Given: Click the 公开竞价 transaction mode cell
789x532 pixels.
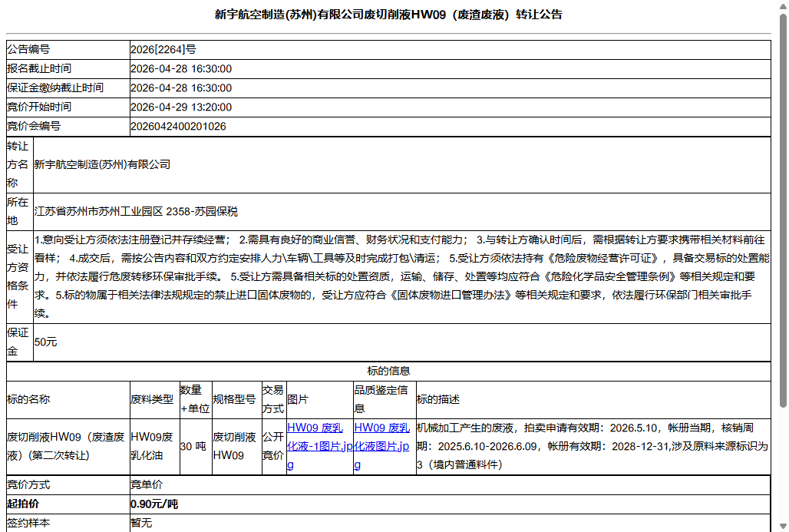Looking at the screenshot, I should click(274, 447).
